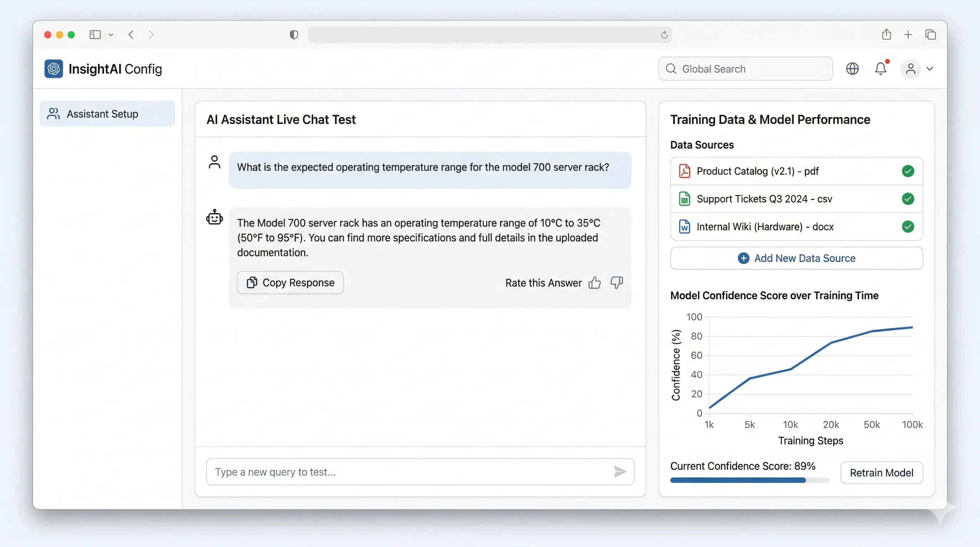Click the InsightAI Config logo icon
Screen dimensions: 980x547
pos(53,69)
